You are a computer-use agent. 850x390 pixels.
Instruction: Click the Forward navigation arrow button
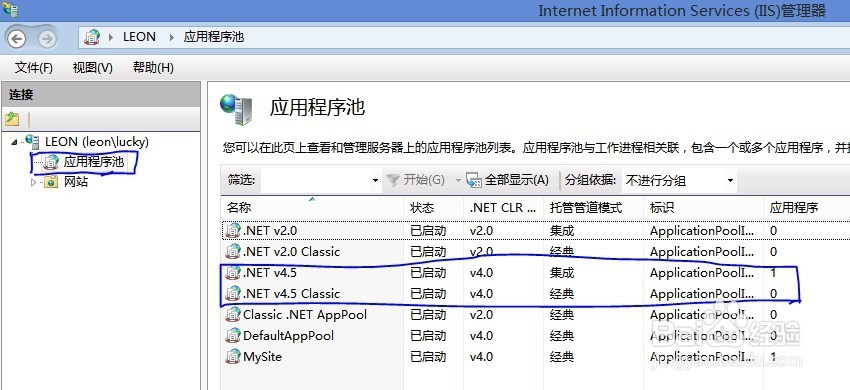pyautogui.click(x=47, y=38)
